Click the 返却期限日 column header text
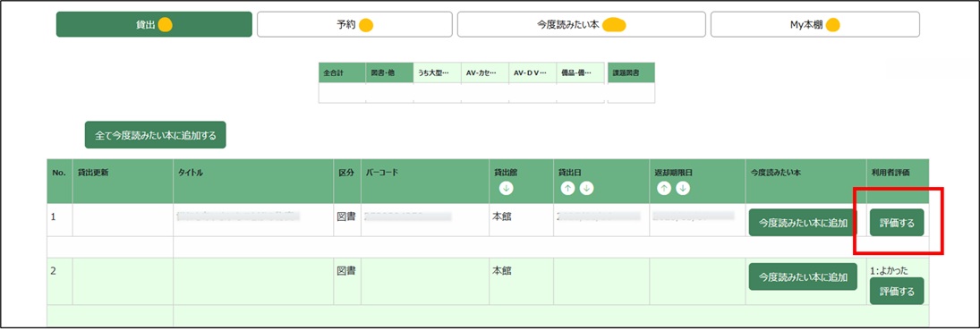 tap(674, 172)
